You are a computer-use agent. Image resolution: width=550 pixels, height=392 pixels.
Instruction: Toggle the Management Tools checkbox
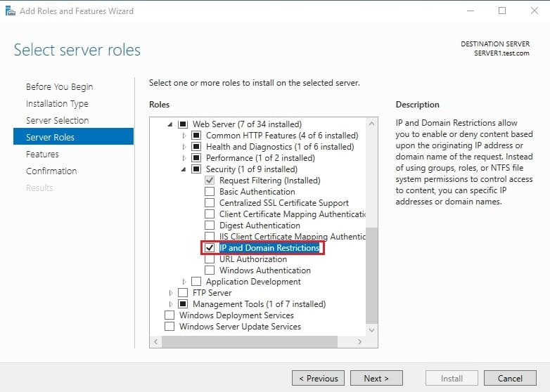183,303
